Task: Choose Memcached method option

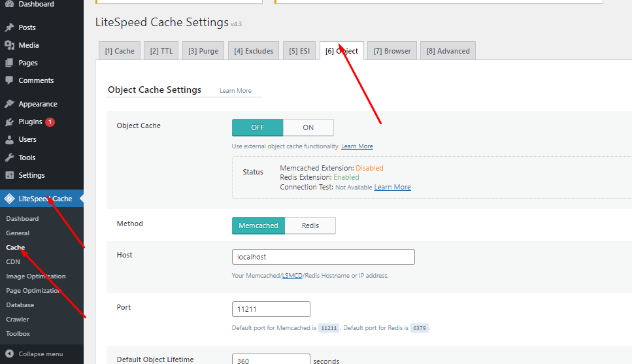Action: click(x=258, y=225)
